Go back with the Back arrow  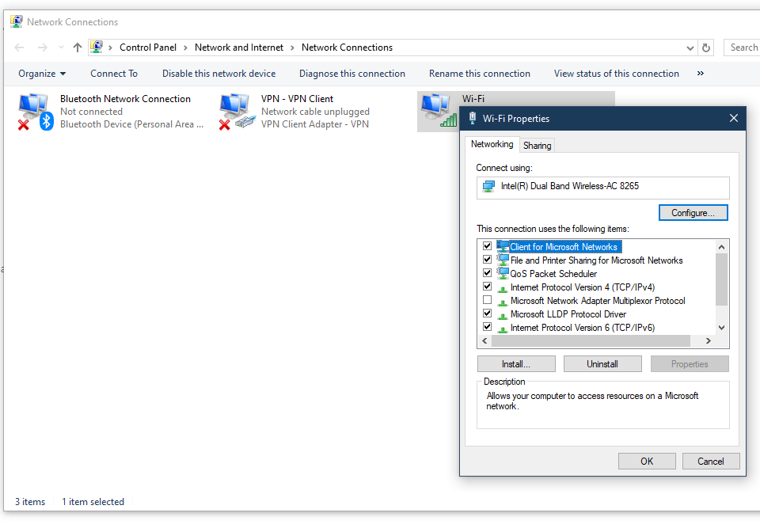point(19,47)
